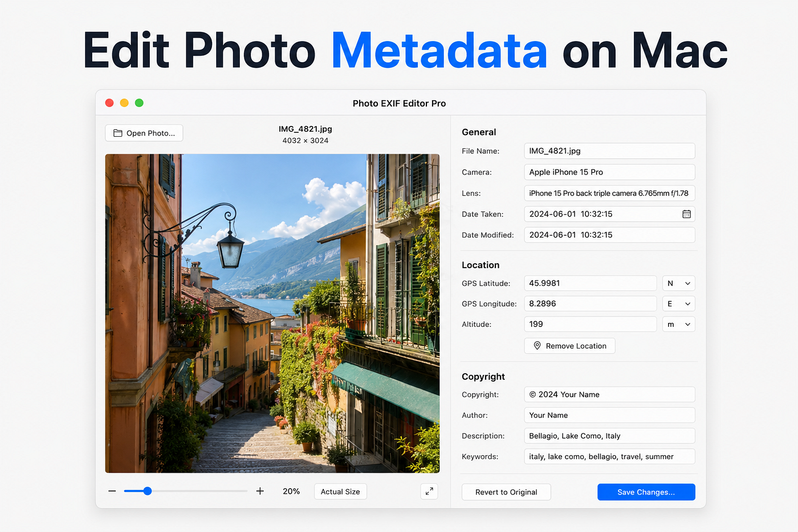Viewport: 798px width, 532px height.
Task: Click the General section heading
Action: click(x=479, y=132)
